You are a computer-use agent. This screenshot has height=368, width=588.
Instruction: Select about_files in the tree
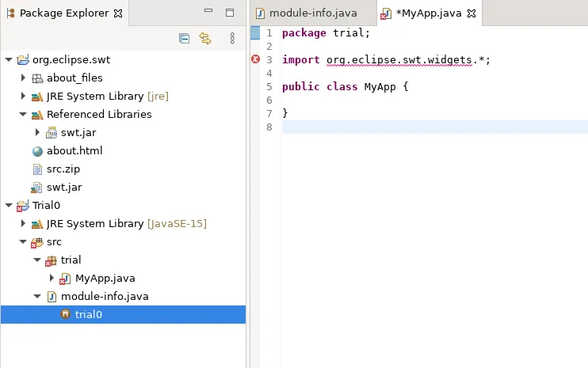[74, 78]
